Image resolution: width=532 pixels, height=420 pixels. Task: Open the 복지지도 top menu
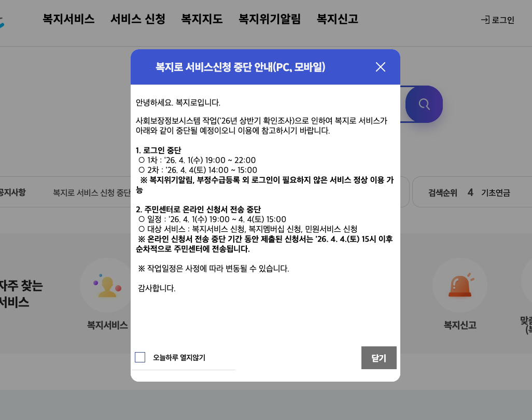pyautogui.click(x=202, y=19)
